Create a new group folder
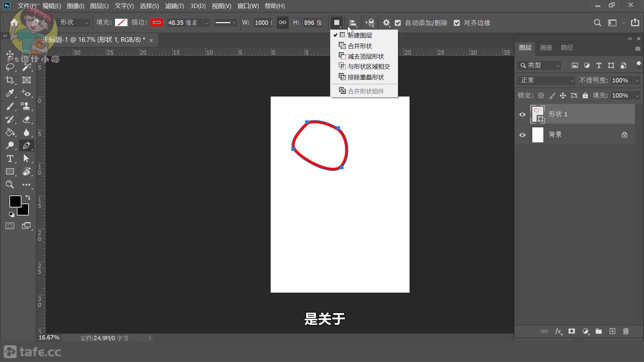This screenshot has height=362, width=644. tap(599, 331)
